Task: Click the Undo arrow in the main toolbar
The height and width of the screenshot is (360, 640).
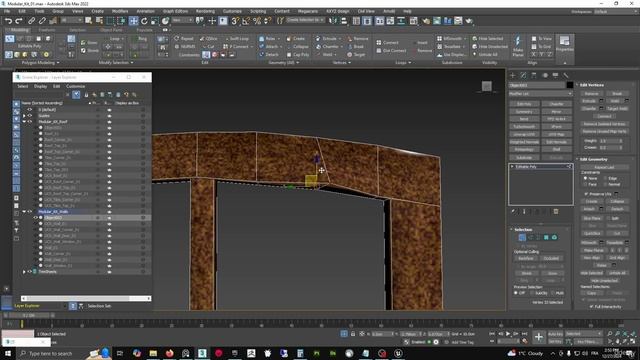Action: (8, 20)
